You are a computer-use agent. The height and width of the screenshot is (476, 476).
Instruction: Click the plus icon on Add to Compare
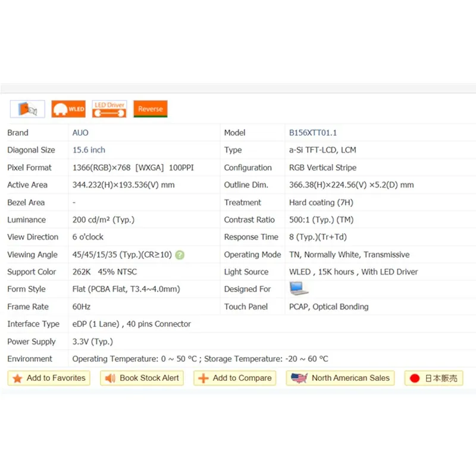[203, 378]
